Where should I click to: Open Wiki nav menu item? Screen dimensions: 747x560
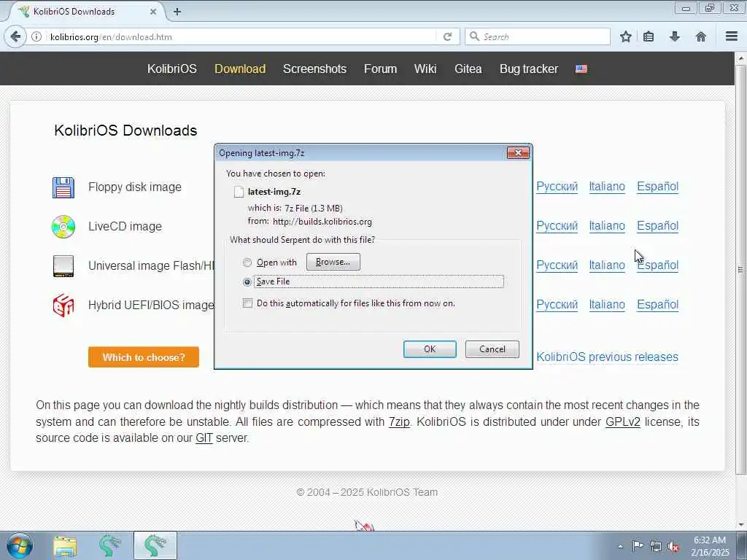(x=425, y=69)
